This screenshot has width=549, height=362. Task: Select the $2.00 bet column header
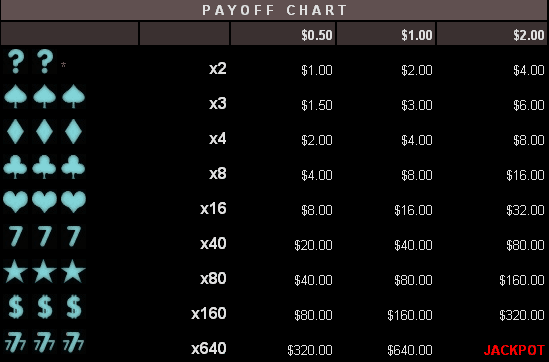pyautogui.click(x=492, y=34)
